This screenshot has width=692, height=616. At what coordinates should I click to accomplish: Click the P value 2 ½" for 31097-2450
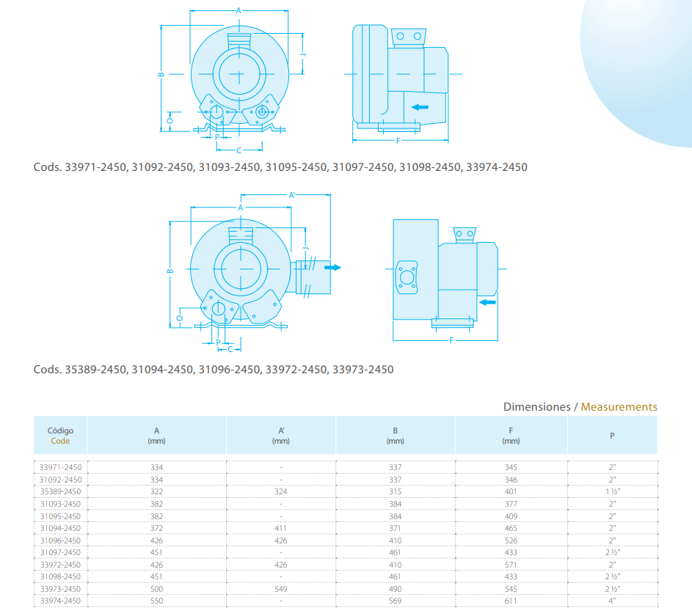tap(613, 552)
